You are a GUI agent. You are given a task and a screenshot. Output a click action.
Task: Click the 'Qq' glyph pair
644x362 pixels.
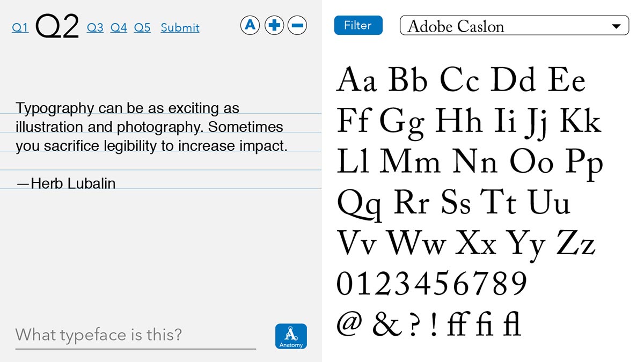pyautogui.click(x=360, y=205)
